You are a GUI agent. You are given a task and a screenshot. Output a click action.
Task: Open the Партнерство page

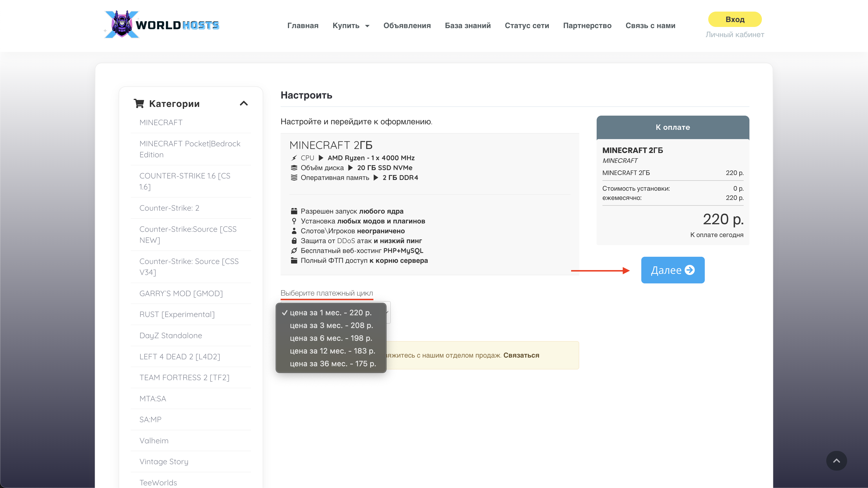(x=587, y=26)
